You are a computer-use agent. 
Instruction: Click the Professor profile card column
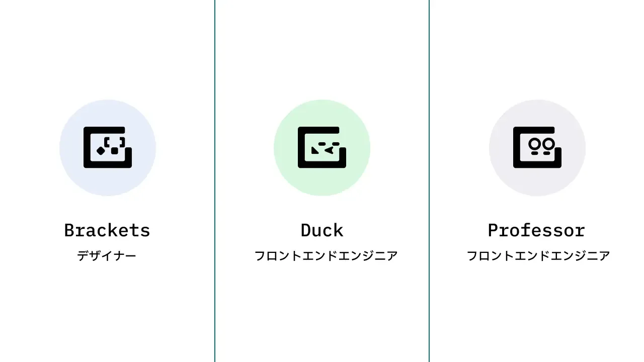(x=537, y=181)
